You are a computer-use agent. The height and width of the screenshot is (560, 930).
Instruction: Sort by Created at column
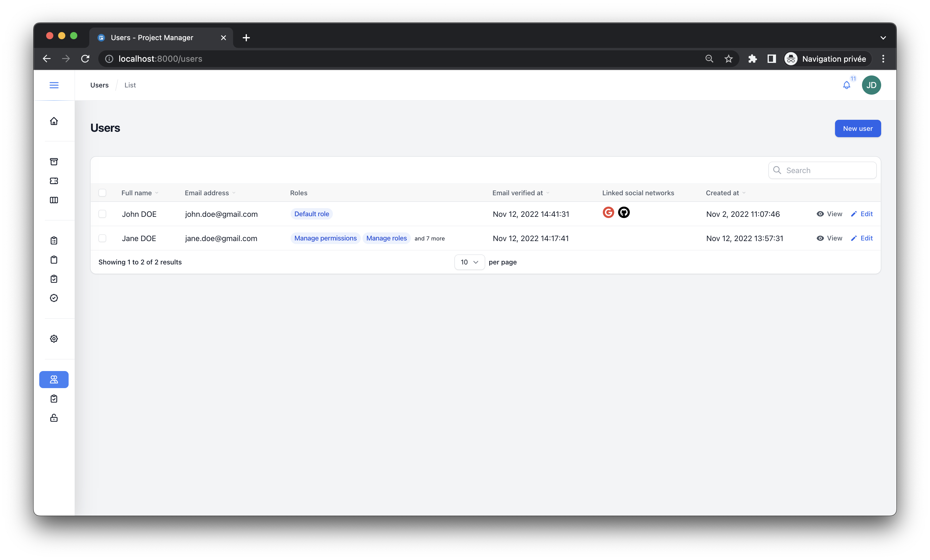[722, 193]
